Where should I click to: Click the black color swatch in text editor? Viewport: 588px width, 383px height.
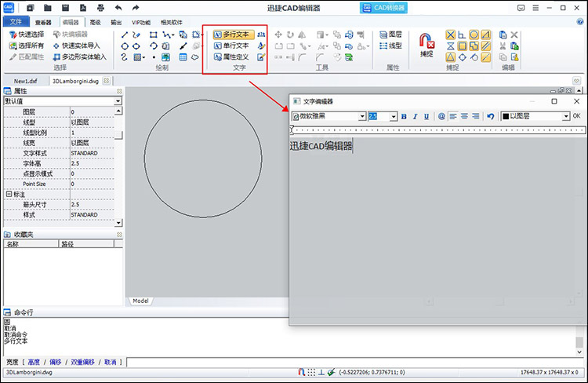[506, 116]
